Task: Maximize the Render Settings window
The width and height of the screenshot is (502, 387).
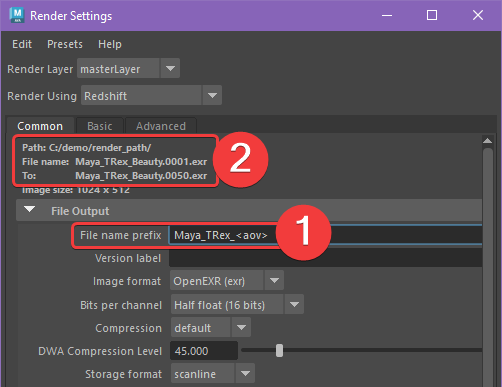Action: (x=432, y=15)
